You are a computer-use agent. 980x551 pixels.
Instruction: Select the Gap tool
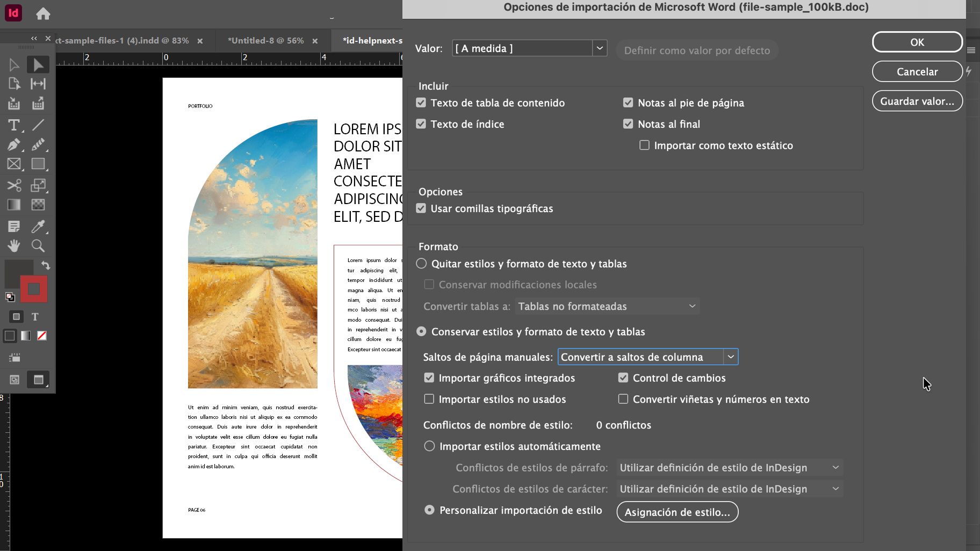point(38,84)
